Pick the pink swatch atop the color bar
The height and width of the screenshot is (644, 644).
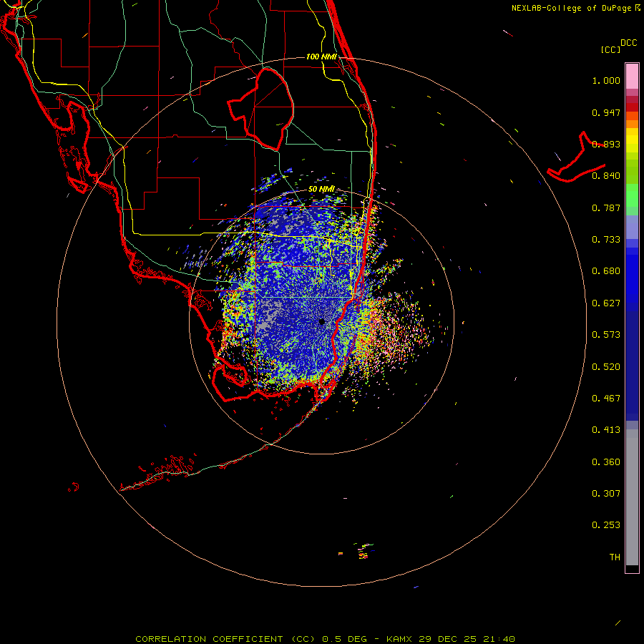pyautogui.click(x=632, y=76)
